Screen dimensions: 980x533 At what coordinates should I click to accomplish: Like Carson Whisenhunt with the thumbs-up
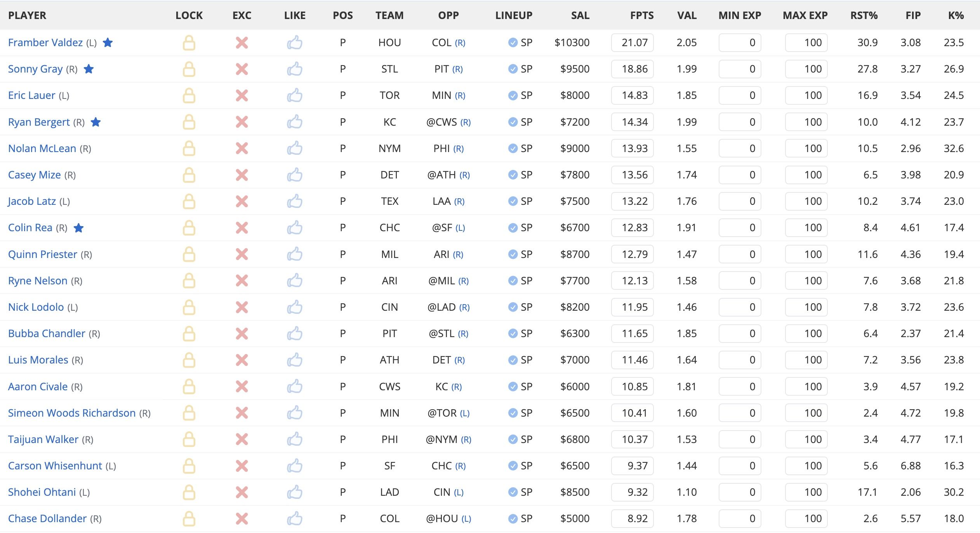(x=295, y=466)
